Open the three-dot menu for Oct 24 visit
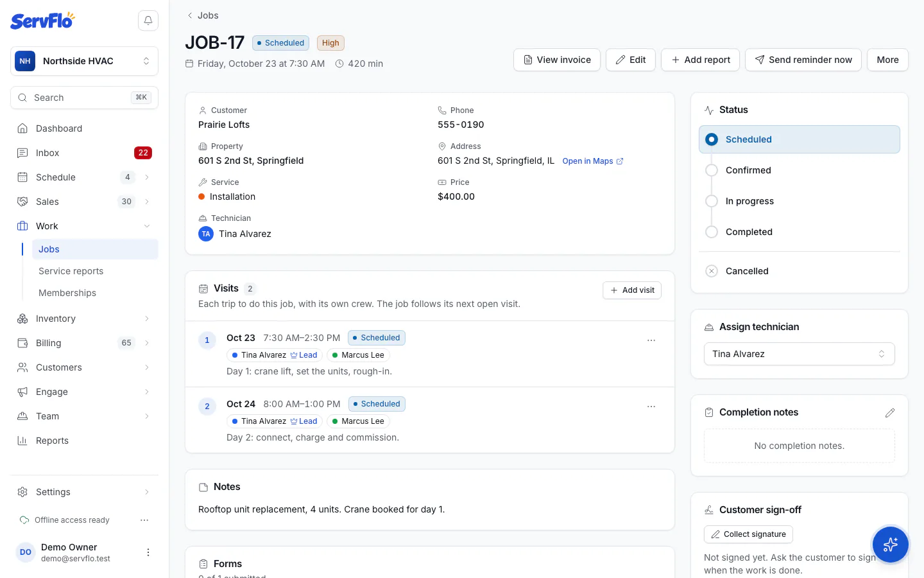This screenshot has width=924, height=578. 651,407
